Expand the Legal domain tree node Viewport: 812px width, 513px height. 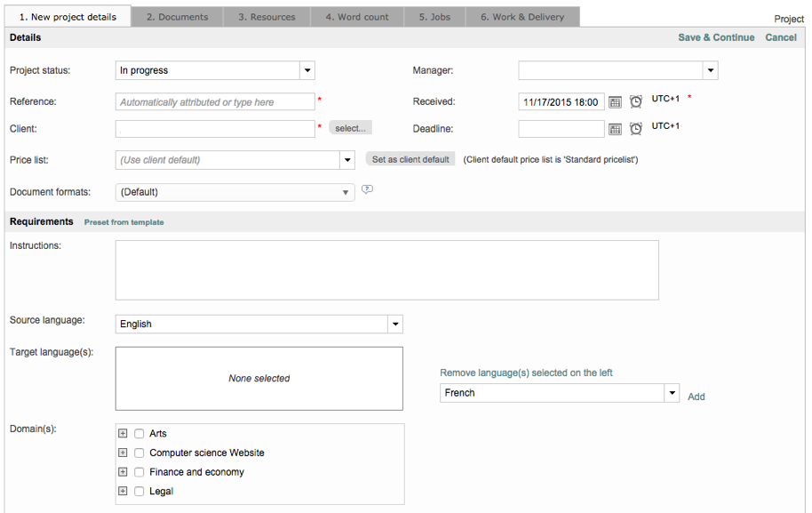coord(123,491)
